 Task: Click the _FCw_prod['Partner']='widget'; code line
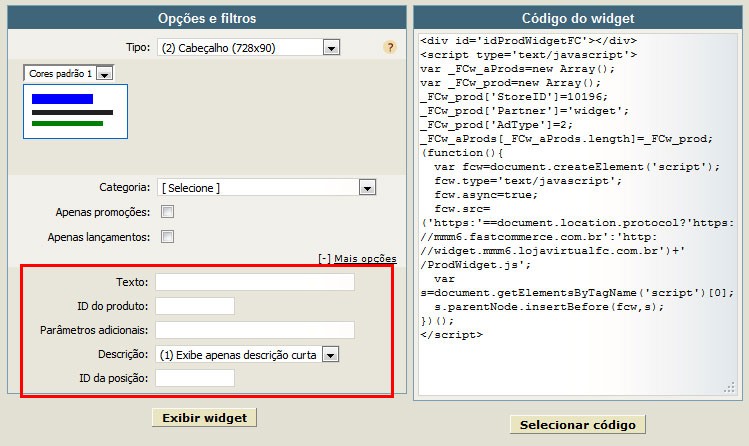tap(524, 111)
